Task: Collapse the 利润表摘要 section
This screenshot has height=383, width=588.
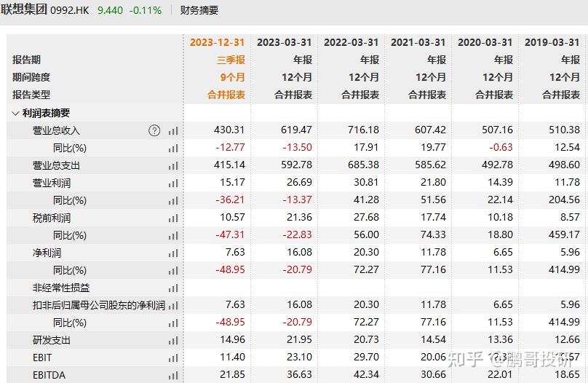Action: [x=15, y=114]
